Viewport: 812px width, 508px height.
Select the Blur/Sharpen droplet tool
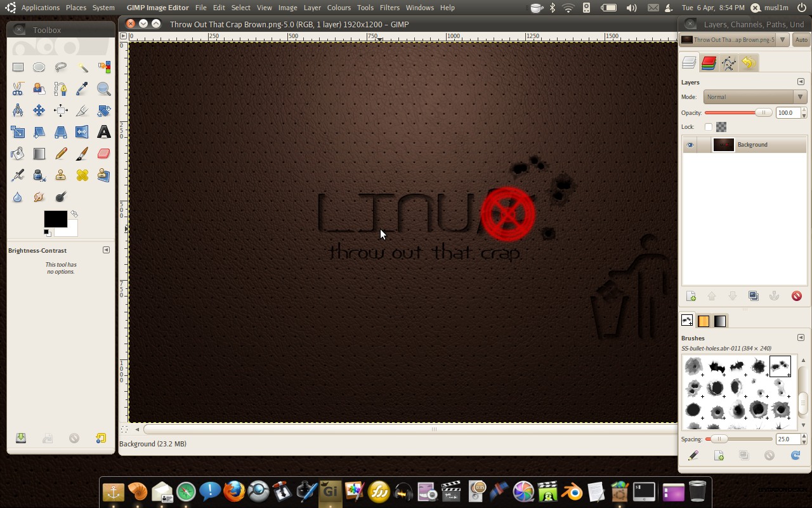tap(18, 197)
